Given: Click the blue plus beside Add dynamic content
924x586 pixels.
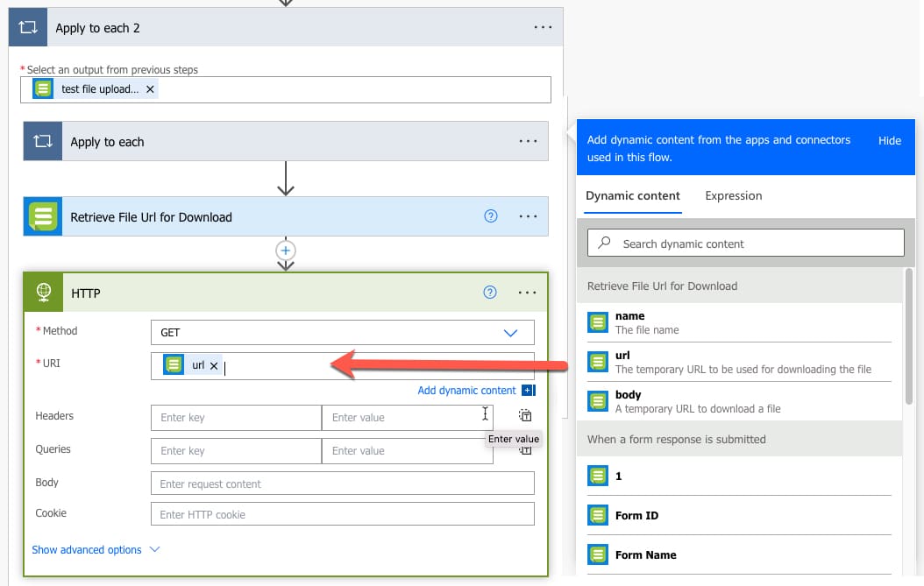Looking at the screenshot, I should (x=529, y=391).
